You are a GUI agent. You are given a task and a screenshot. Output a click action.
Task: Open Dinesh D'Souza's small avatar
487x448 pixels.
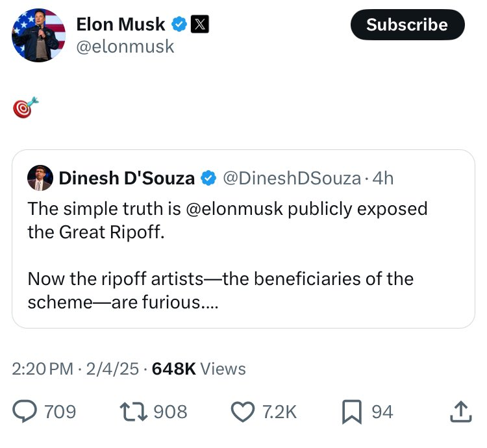click(x=40, y=178)
